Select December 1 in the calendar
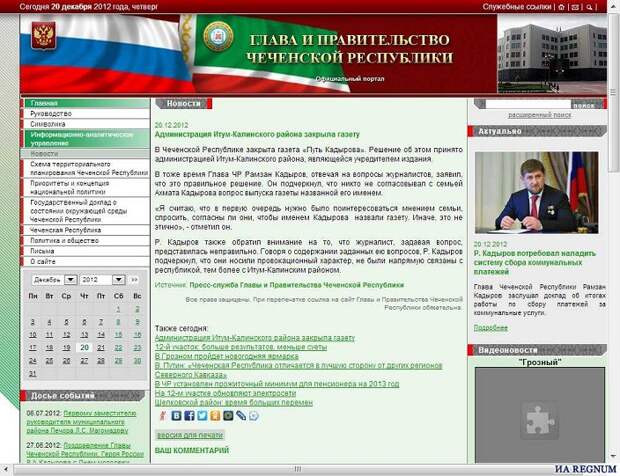Screen dimensions: 620x476 coord(118,309)
